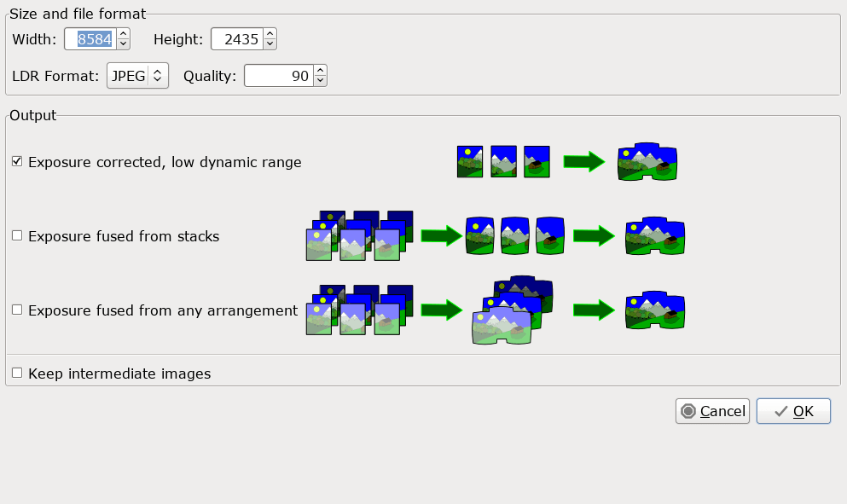847x504 pixels.
Task: Click into the Height input field
Action: [x=237, y=39]
